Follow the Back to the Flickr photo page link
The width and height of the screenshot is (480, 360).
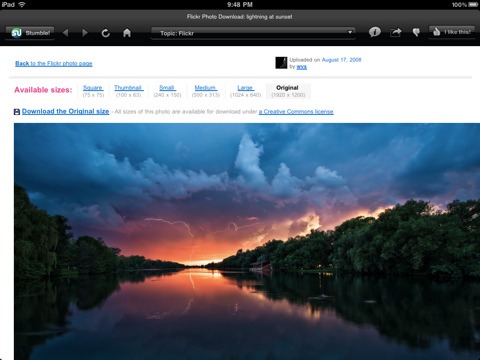[x=54, y=63]
